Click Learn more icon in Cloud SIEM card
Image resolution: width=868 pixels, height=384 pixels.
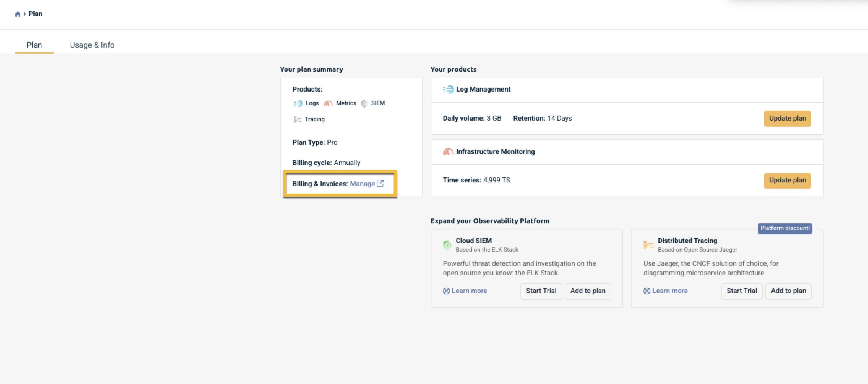pyautogui.click(x=446, y=291)
